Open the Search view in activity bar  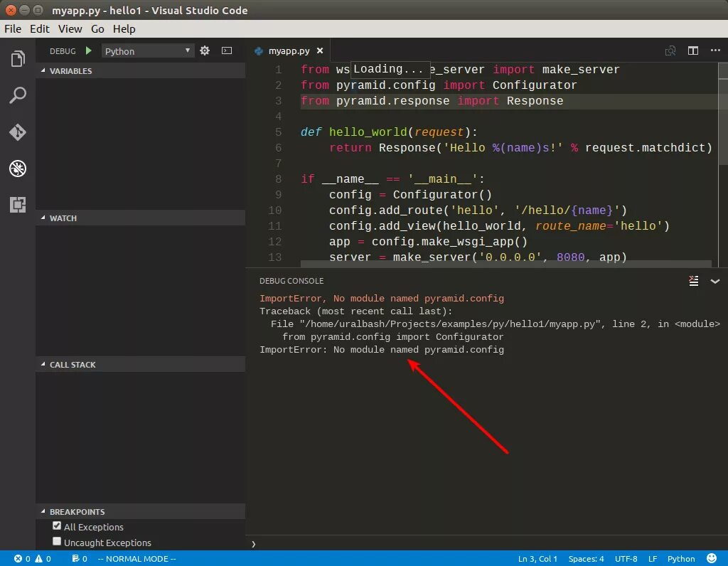18,95
